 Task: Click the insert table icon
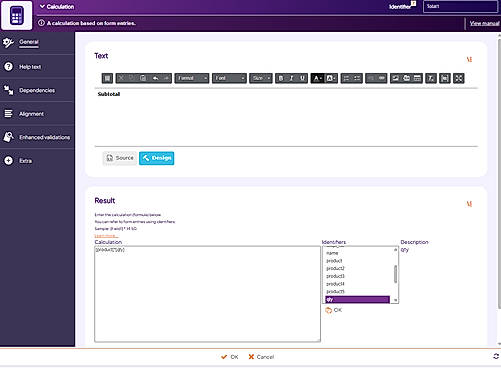point(417,78)
